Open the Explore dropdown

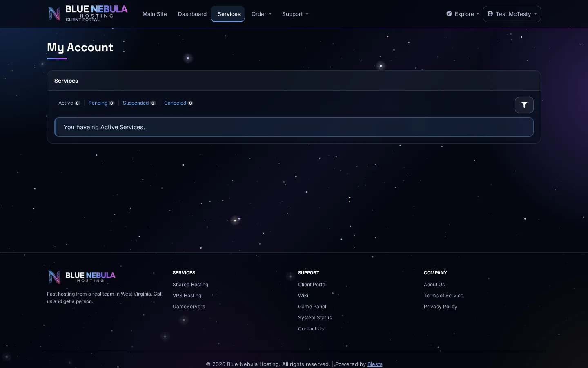[x=463, y=14]
